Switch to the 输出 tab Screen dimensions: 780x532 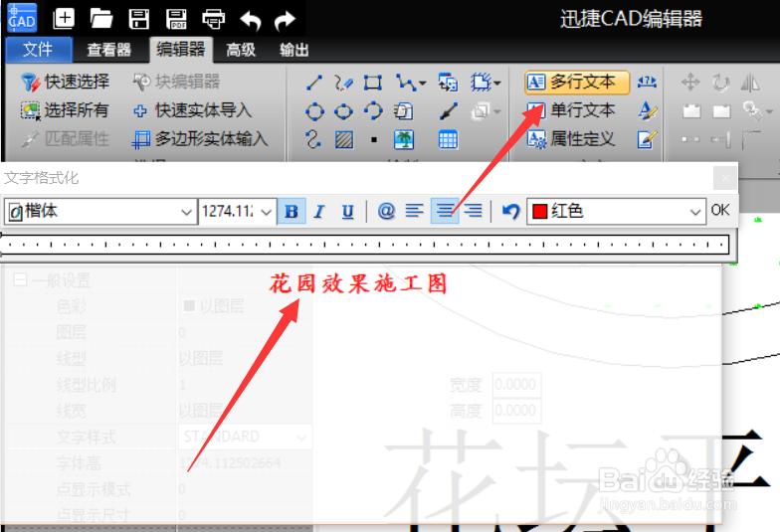[294, 50]
